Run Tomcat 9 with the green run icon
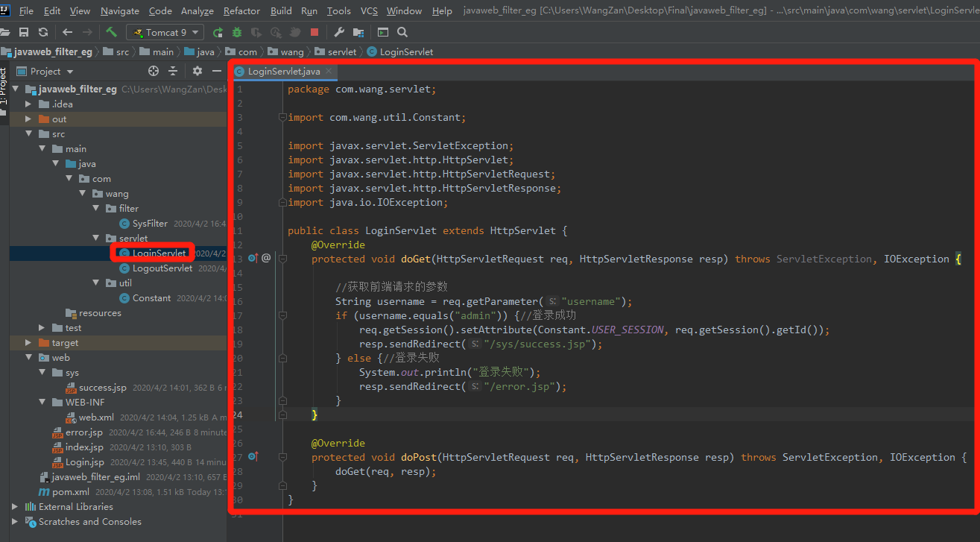 [x=218, y=32]
